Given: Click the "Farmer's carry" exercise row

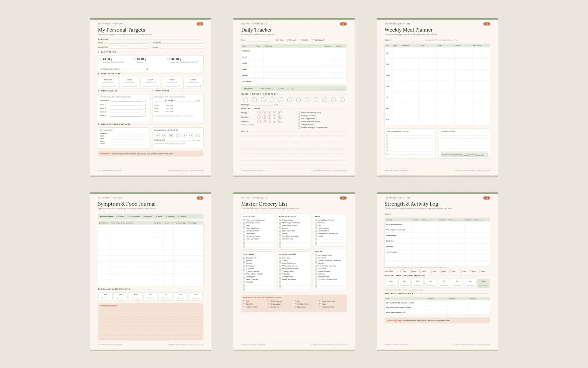Looking at the screenshot, I should coord(437,252).
